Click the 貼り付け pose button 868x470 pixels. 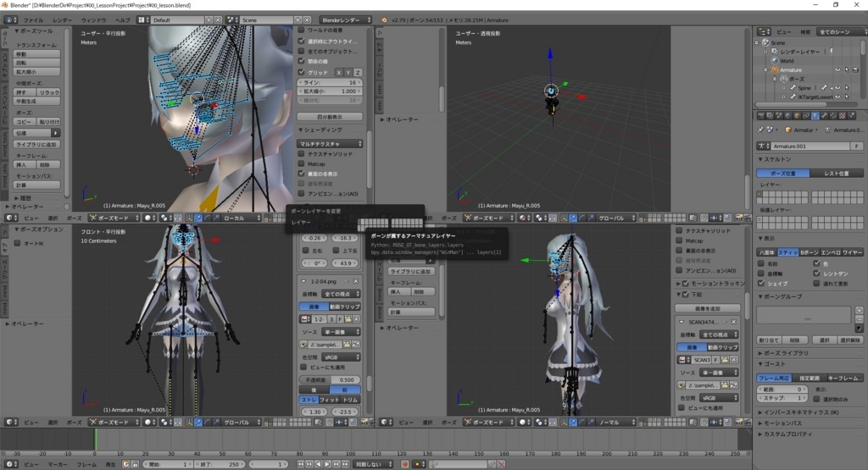click(48, 122)
